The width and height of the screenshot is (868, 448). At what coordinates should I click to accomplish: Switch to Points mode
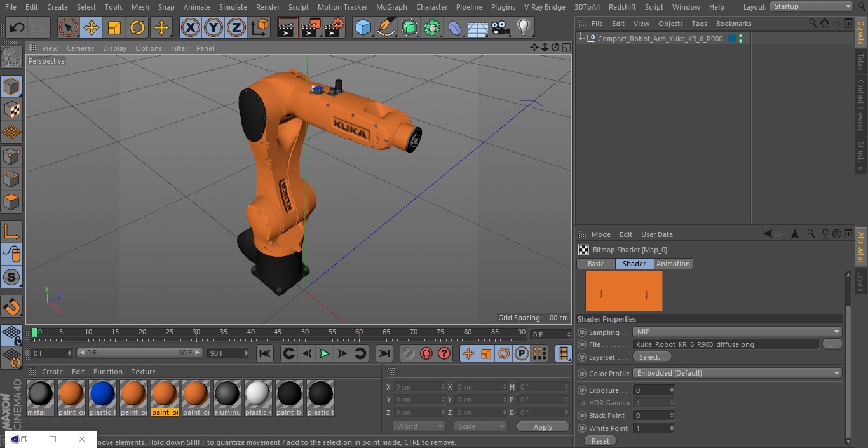11,156
